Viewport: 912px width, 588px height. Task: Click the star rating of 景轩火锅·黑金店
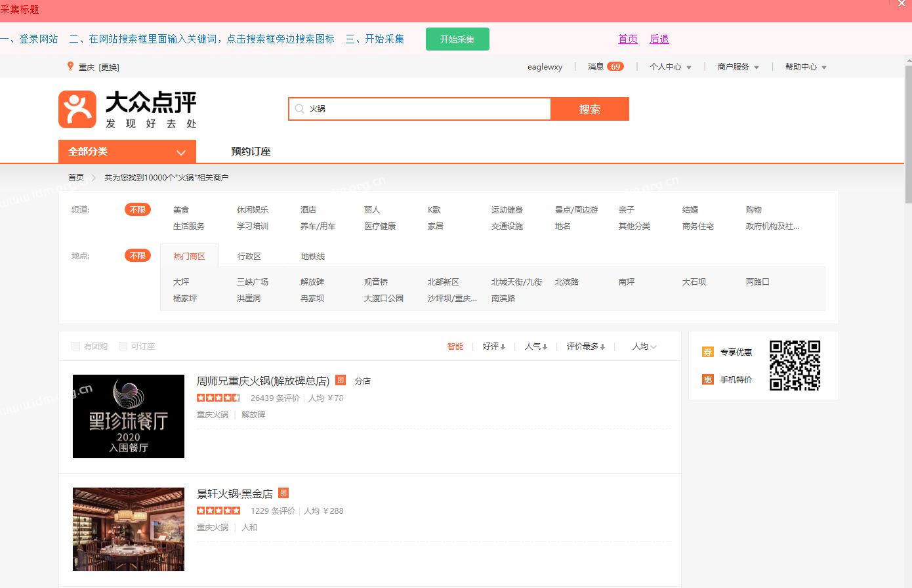[218, 511]
